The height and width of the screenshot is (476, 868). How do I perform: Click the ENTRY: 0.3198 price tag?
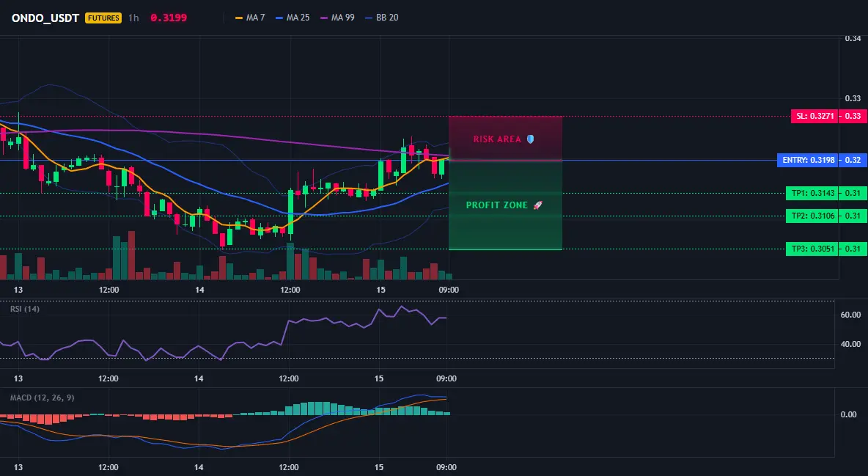coord(807,160)
